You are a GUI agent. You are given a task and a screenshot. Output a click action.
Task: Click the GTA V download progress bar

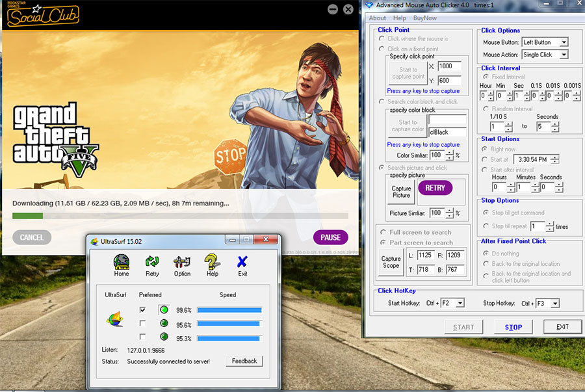[x=180, y=216]
